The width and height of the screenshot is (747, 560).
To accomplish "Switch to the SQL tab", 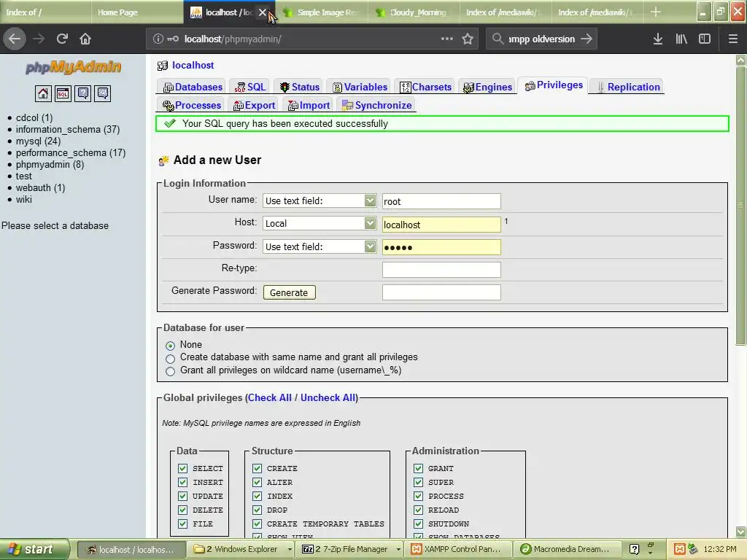I will click(249, 87).
